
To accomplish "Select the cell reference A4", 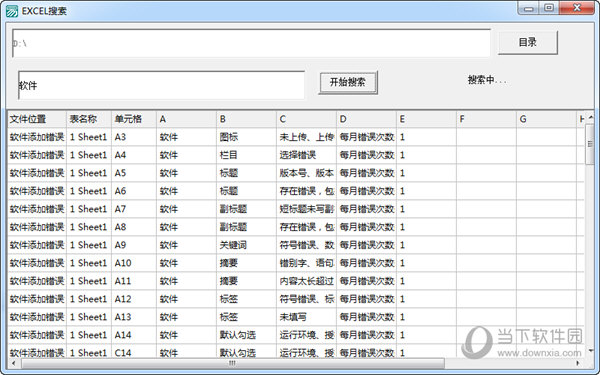I will point(134,155).
